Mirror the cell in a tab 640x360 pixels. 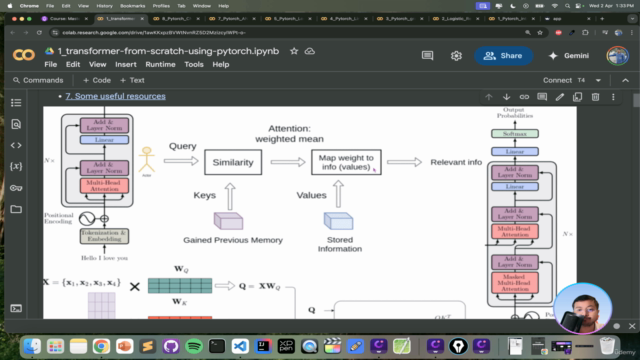pos(578,97)
